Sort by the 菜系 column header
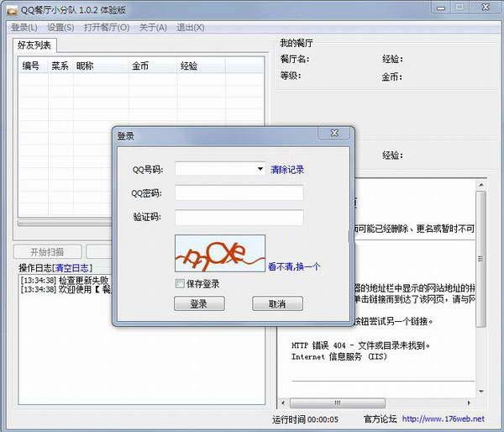The image size is (504, 432). click(60, 66)
